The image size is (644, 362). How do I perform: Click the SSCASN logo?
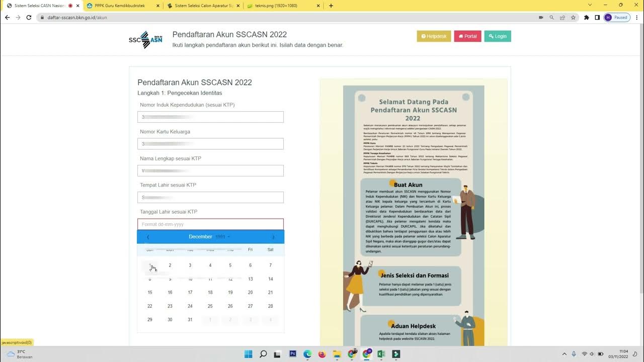pyautogui.click(x=145, y=40)
